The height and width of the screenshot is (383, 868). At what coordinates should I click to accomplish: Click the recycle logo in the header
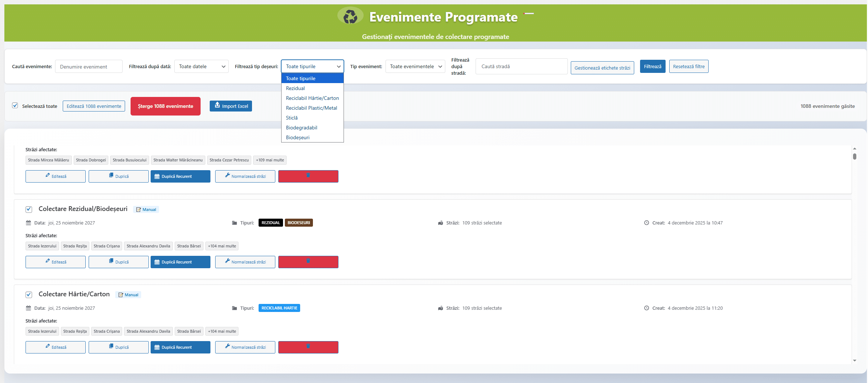pos(350,16)
